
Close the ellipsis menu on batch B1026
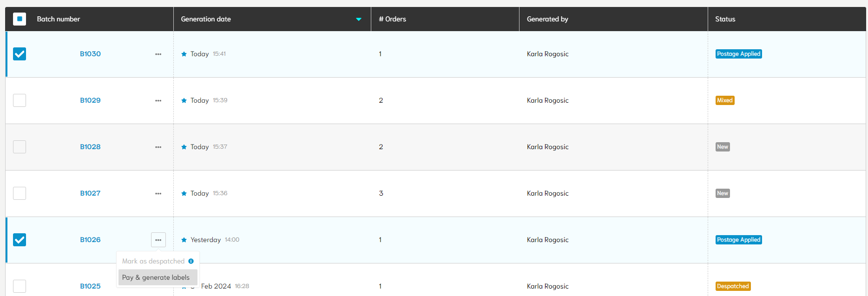(x=158, y=240)
